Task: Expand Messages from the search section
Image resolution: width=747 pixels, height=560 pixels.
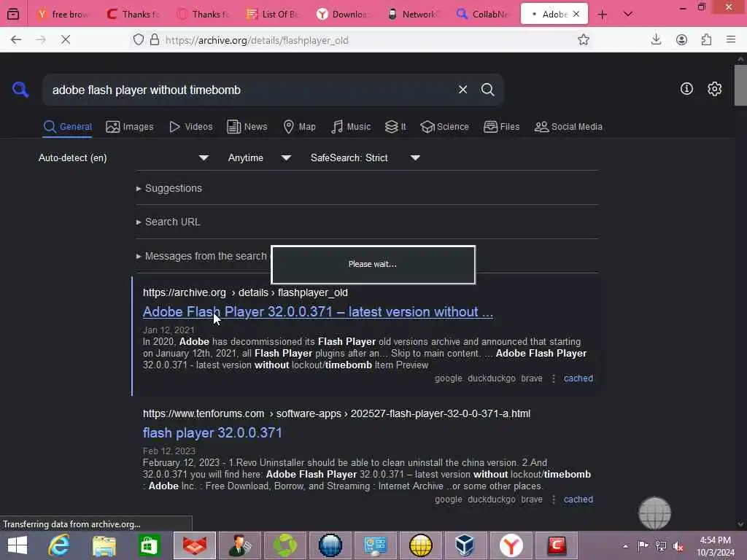Action: [204, 256]
